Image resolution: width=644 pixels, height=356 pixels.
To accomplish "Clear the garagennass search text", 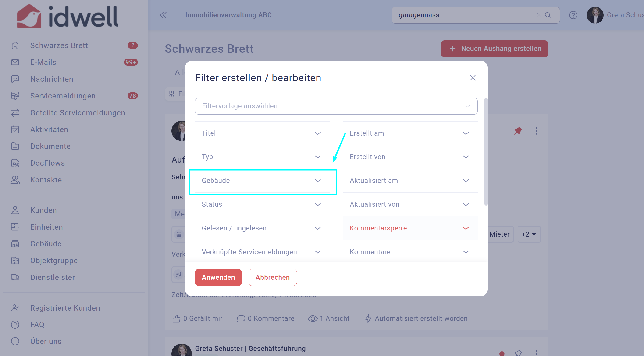I will (539, 15).
